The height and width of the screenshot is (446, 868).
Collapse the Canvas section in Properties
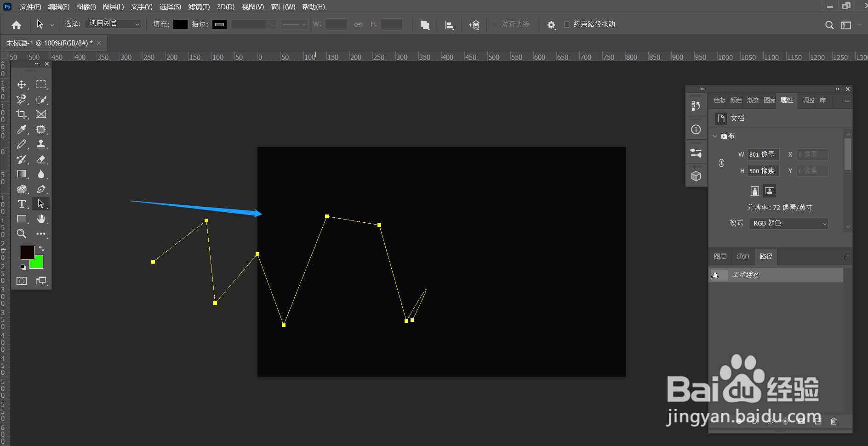tap(715, 136)
